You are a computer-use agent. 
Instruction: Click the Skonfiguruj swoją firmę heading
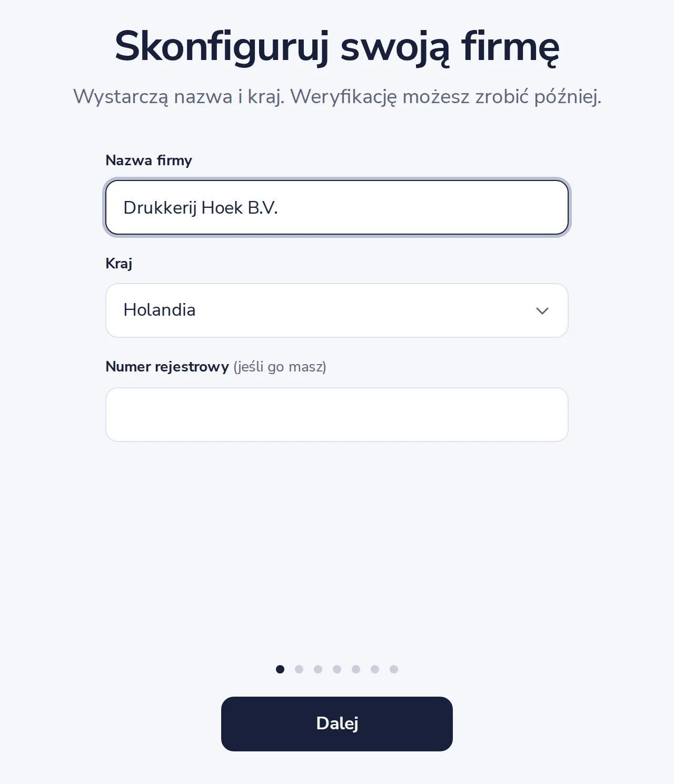[337, 47]
